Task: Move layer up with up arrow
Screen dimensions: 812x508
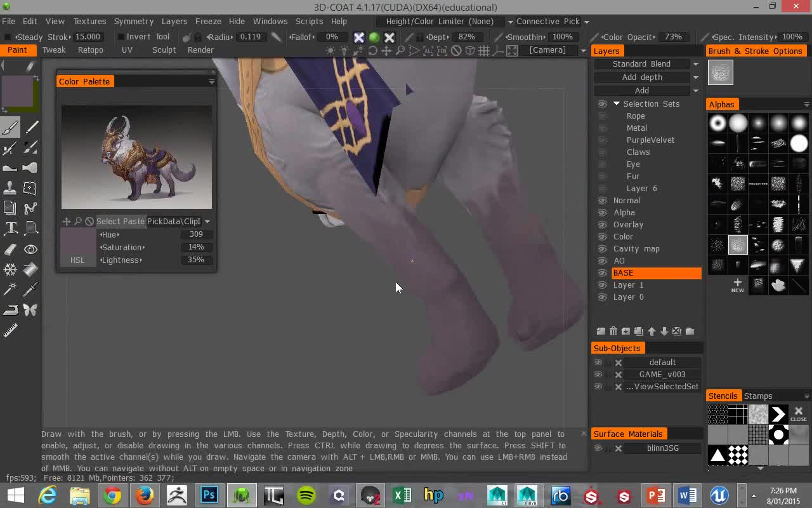Action: 652,331
